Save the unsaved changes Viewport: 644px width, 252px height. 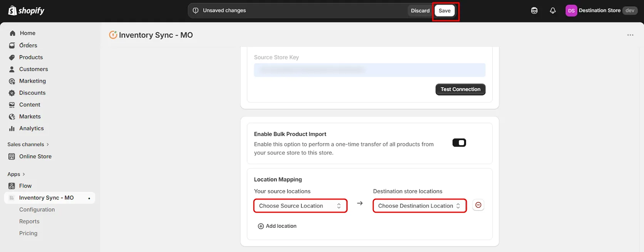point(444,11)
